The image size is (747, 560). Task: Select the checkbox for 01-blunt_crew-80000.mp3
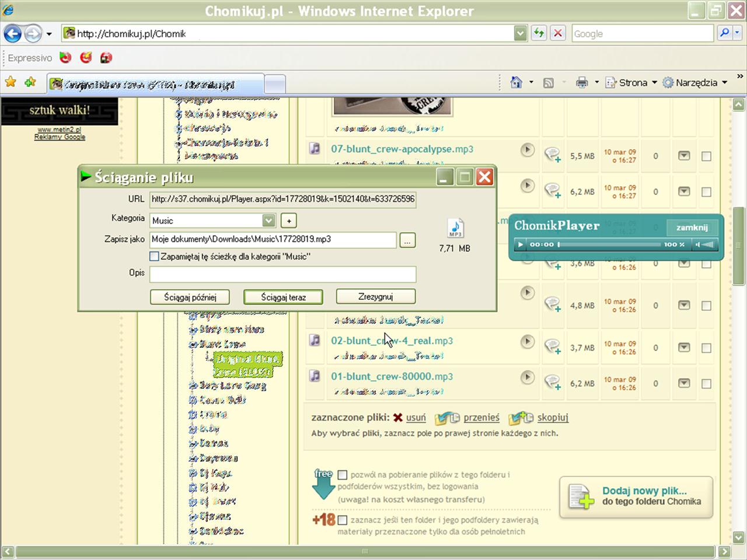tap(706, 384)
